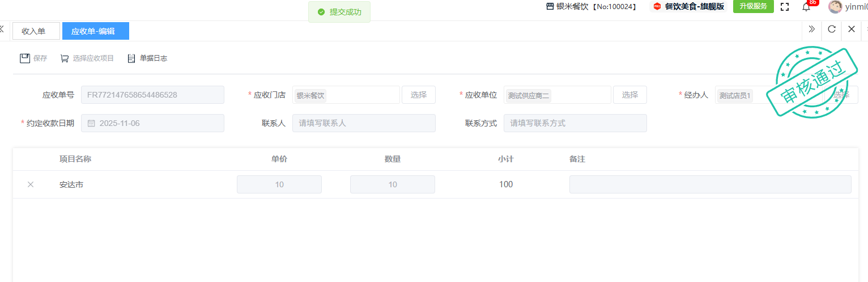The height and width of the screenshot is (282, 868).
Task: Toggle fullscreen mode icon
Action: pyautogui.click(x=785, y=7)
